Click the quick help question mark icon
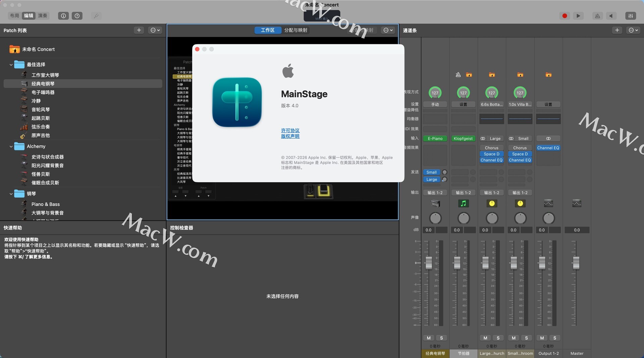 click(77, 16)
